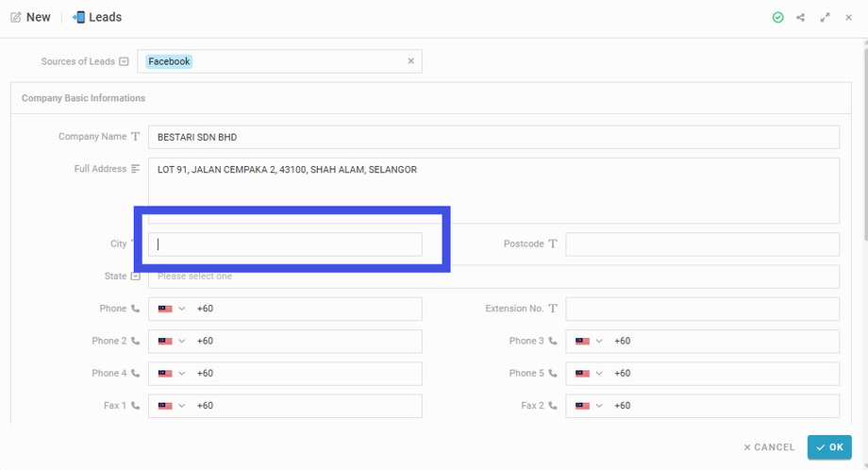The height and width of the screenshot is (470, 868).
Task: Expand the dialog to fullscreen
Action: [825, 18]
